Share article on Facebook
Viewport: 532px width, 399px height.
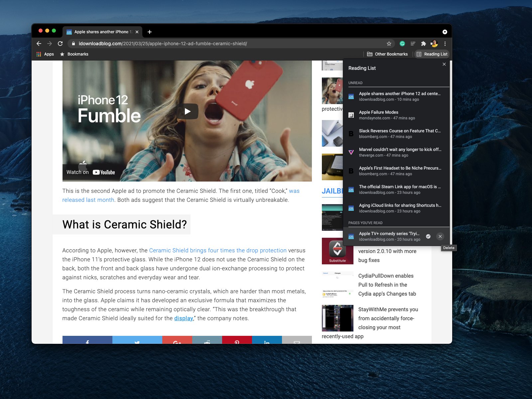(x=87, y=340)
